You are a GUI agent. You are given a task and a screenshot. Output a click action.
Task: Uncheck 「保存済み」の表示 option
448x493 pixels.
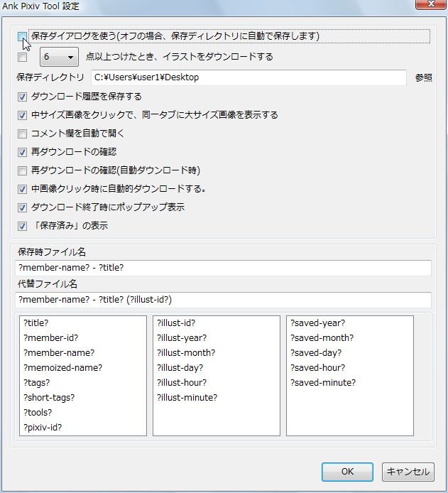click(x=22, y=226)
